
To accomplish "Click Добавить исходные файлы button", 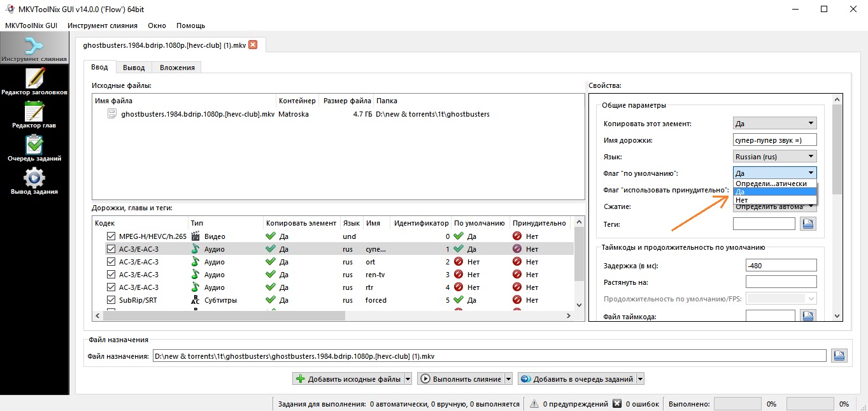I will point(348,379).
